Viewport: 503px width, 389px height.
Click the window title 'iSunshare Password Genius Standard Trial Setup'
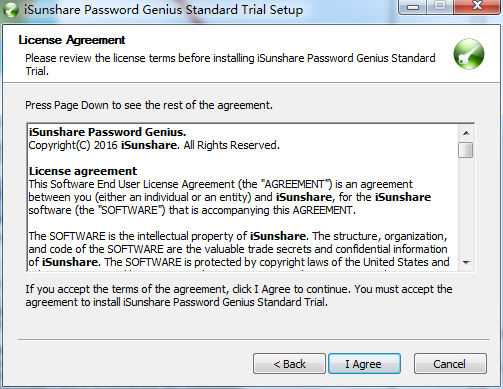[163, 10]
